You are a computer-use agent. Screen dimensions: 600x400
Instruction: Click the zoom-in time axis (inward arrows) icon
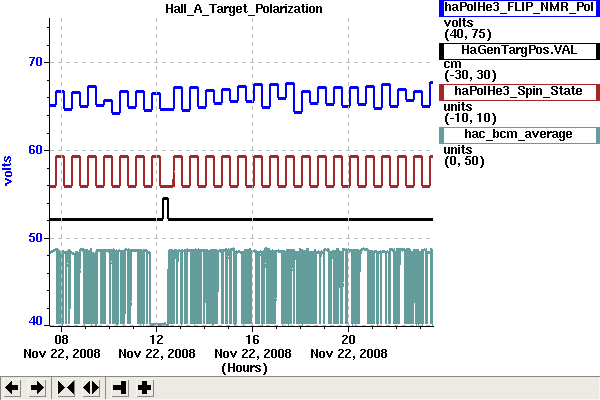(x=66, y=388)
